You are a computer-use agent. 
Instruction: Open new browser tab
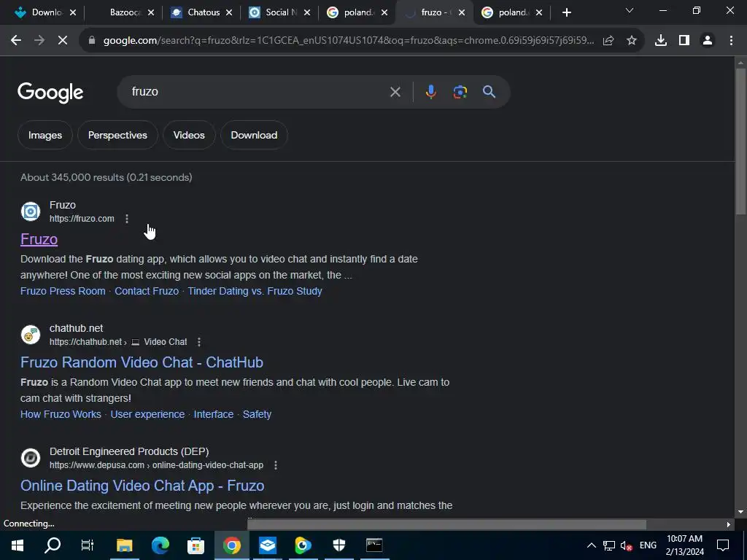pos(566,13)
